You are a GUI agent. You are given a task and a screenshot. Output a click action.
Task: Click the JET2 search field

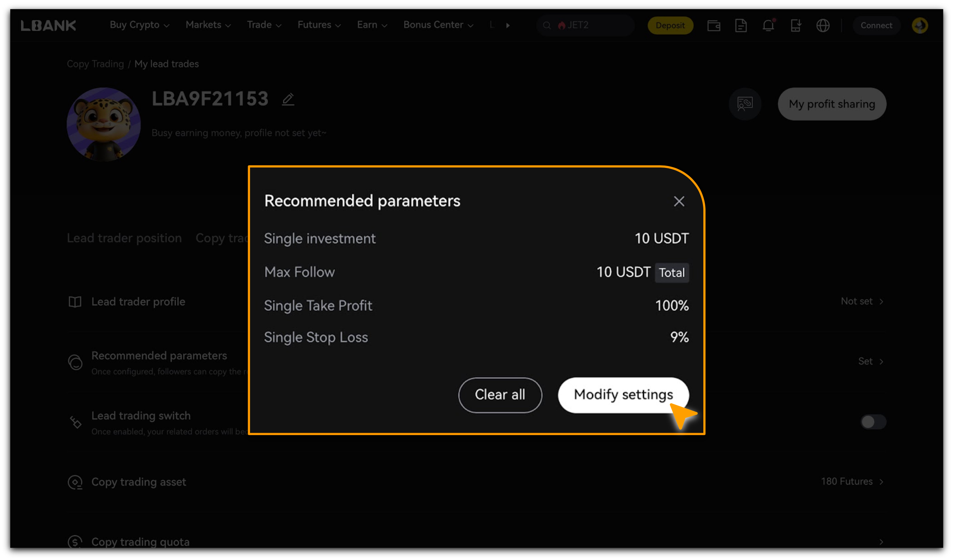click(x=585, y=25)
